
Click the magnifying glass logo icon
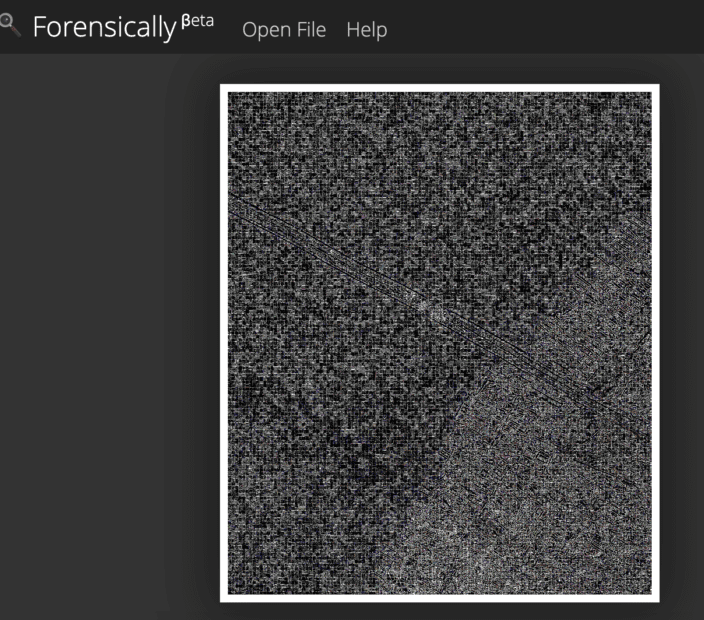tap(10, 25)
